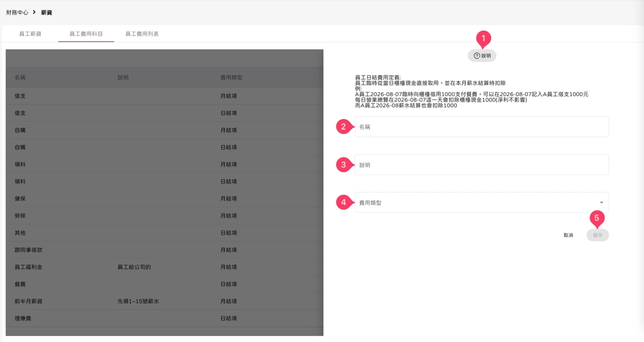Image resolution: width=644 pixels, height=342 pixels.
Task: Select the 理療費 row in the table
Action: pos(165,318)
